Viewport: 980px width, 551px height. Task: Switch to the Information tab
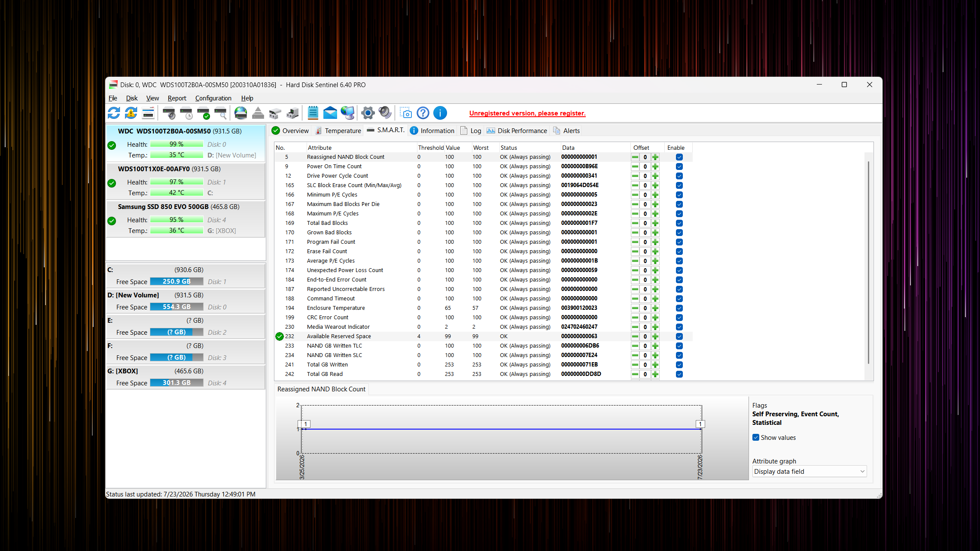(x=432, y=131)
